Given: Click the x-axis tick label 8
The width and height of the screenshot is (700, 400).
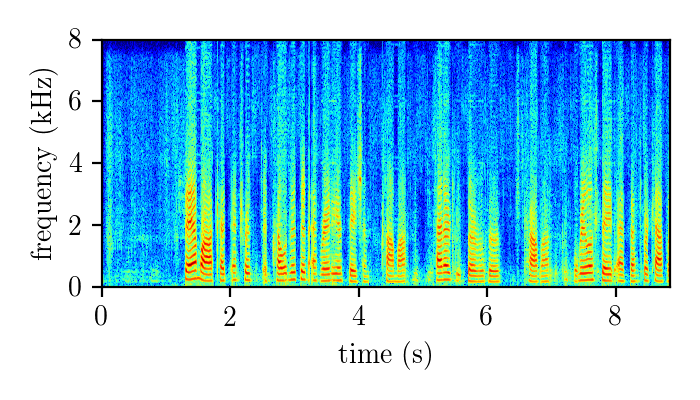Looking at the screenshot, I should 615,317.
